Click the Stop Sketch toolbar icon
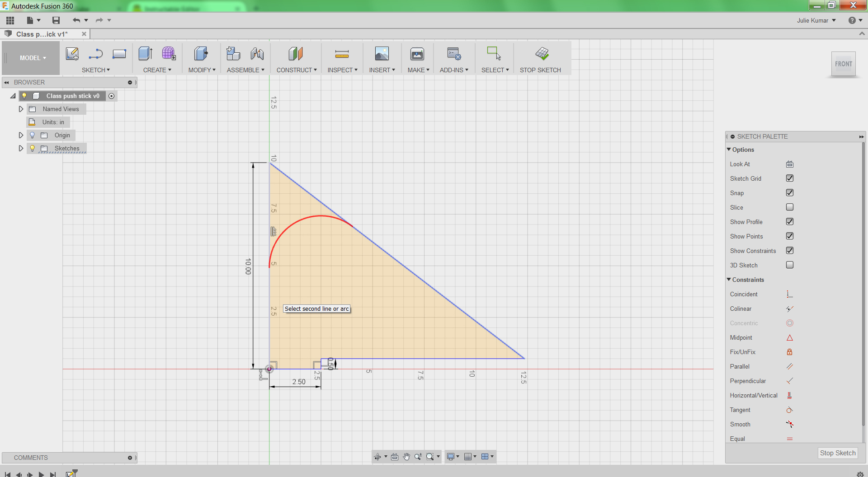This screenshot has width=868, height=477. coord(542,54)
